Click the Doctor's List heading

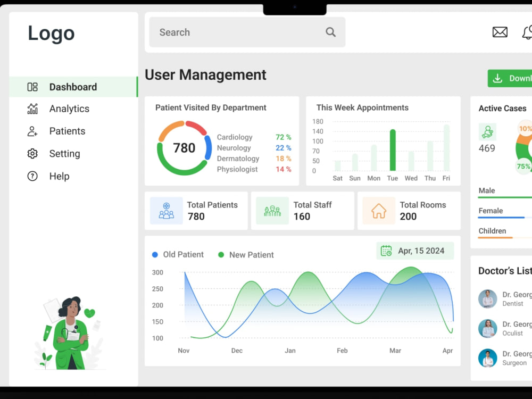click(505, 271)
